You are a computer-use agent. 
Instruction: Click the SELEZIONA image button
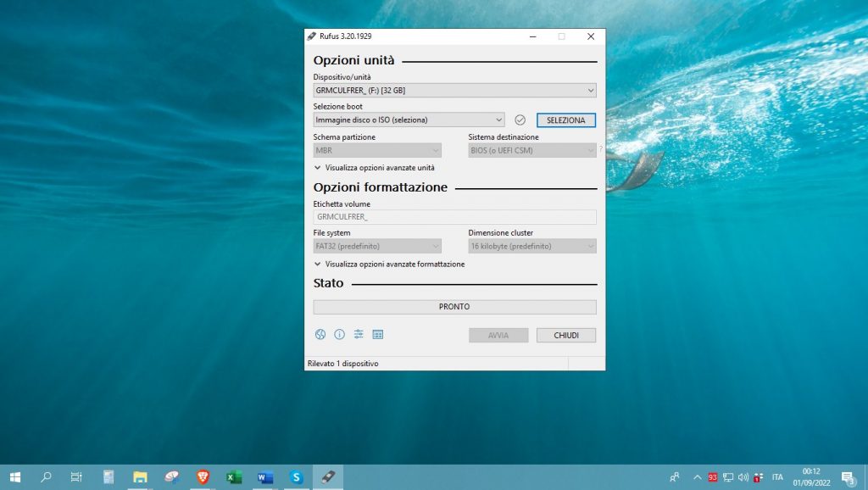point(565,120)
